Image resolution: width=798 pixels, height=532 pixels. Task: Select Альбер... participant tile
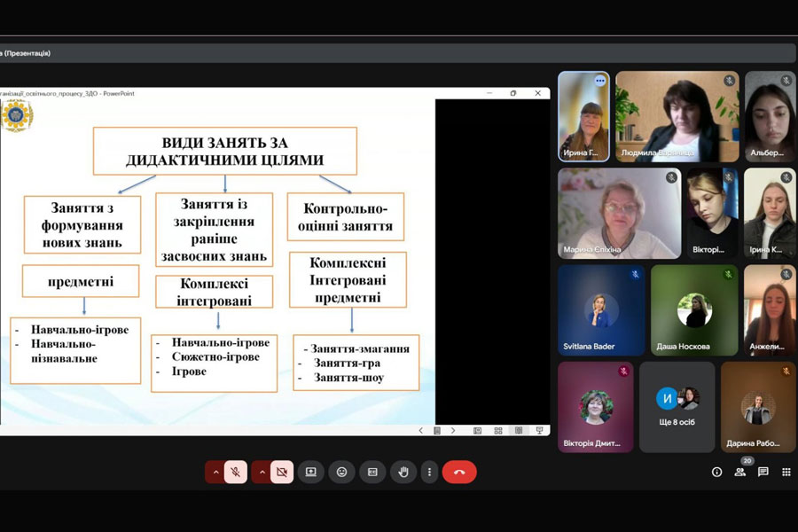771,116
